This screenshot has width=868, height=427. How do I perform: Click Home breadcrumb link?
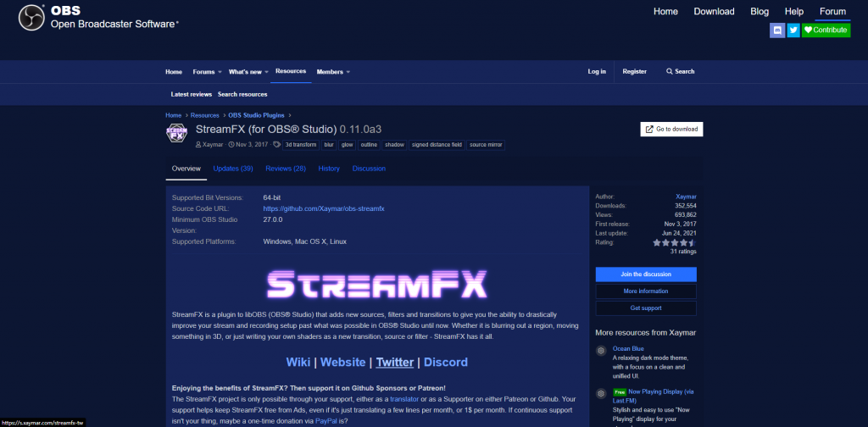(173, 115)
